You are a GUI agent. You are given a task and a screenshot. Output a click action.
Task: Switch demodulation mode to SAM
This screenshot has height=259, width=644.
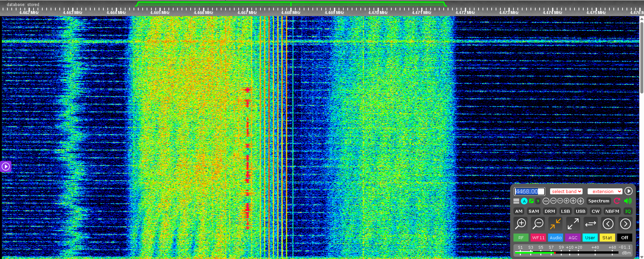[534, 211]
